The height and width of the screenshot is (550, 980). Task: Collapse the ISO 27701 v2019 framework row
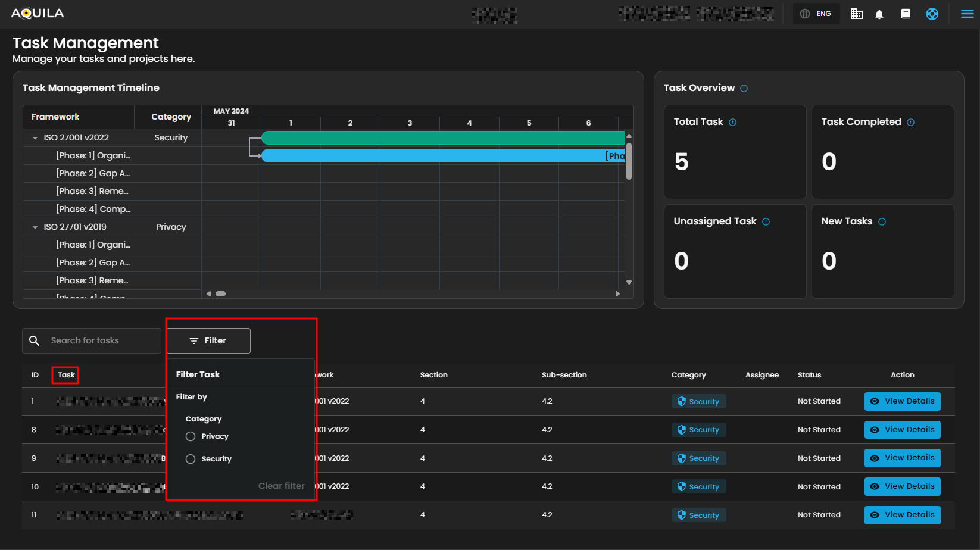point(35,227)
